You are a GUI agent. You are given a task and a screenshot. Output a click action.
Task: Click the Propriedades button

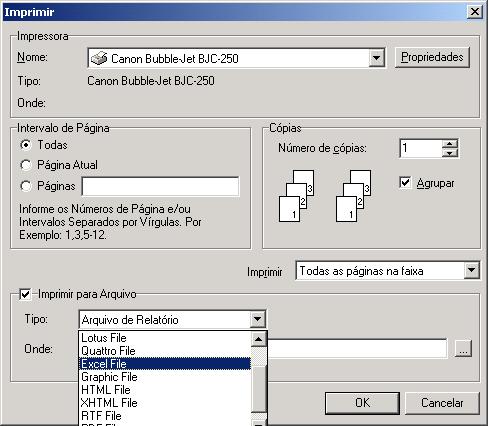pyautogui.click(x=432, y=57)
